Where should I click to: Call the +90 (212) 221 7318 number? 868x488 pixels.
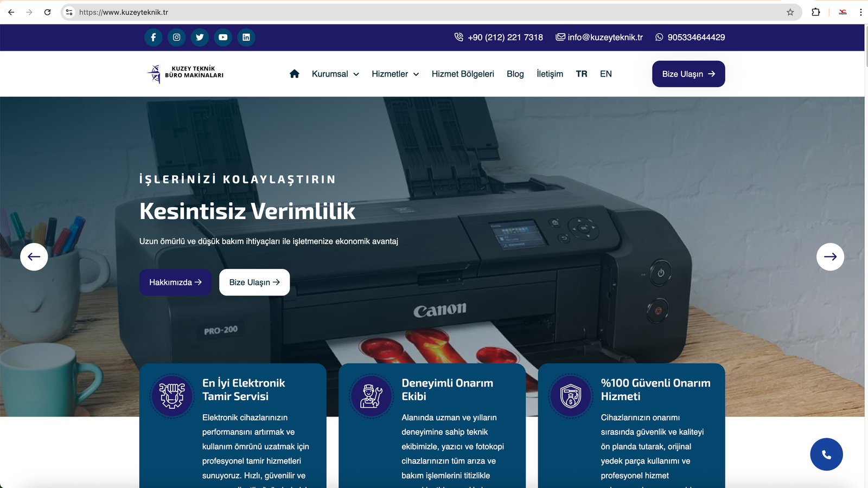505,37
